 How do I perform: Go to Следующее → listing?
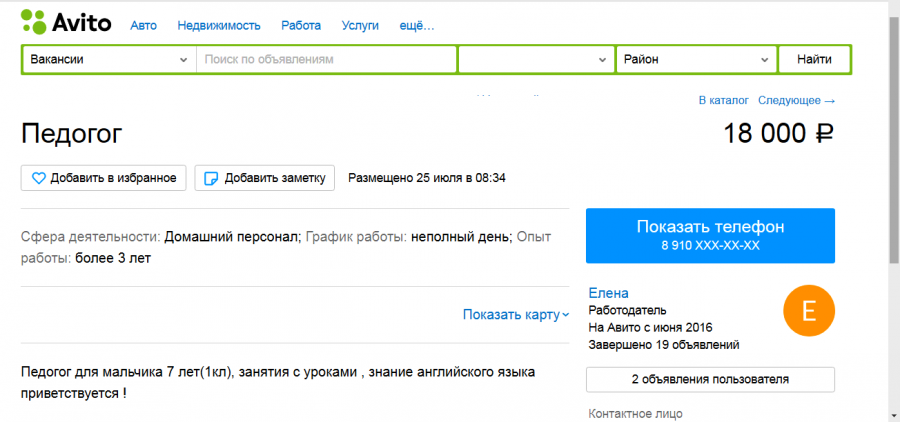coord(796,100)
